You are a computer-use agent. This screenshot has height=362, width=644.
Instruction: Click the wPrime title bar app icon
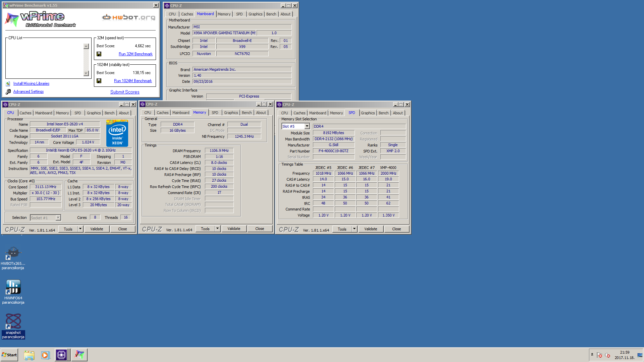6,5
